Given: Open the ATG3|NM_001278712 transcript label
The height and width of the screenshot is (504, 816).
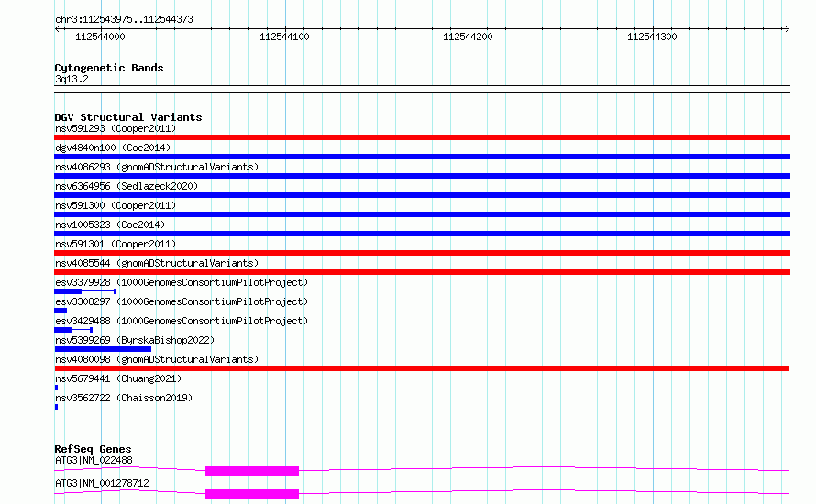Looking at the screenshot, I should pos(102,483).
